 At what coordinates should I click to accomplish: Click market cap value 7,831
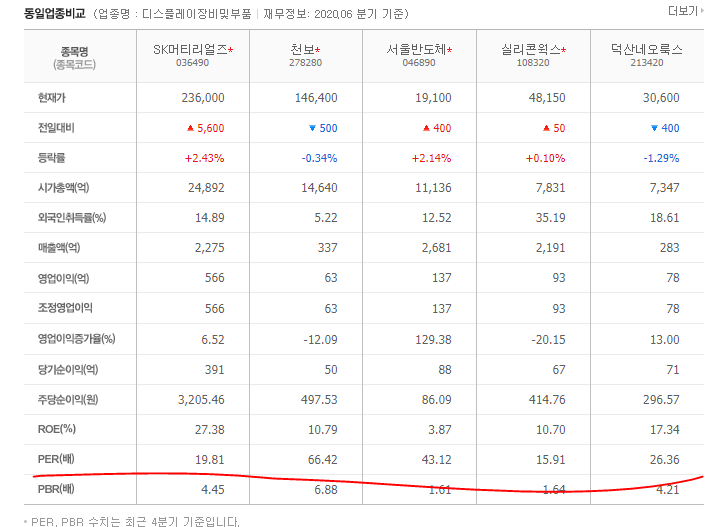(x=550, y=188)
